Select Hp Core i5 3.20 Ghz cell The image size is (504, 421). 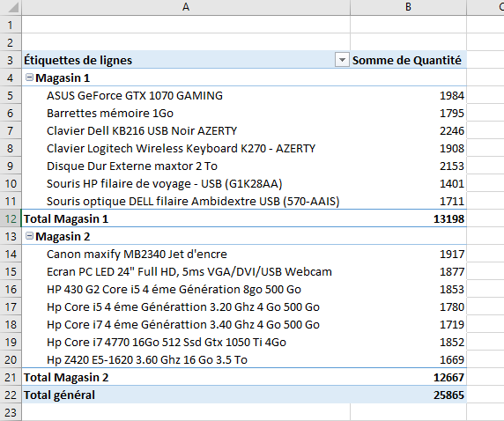[186, 307]
